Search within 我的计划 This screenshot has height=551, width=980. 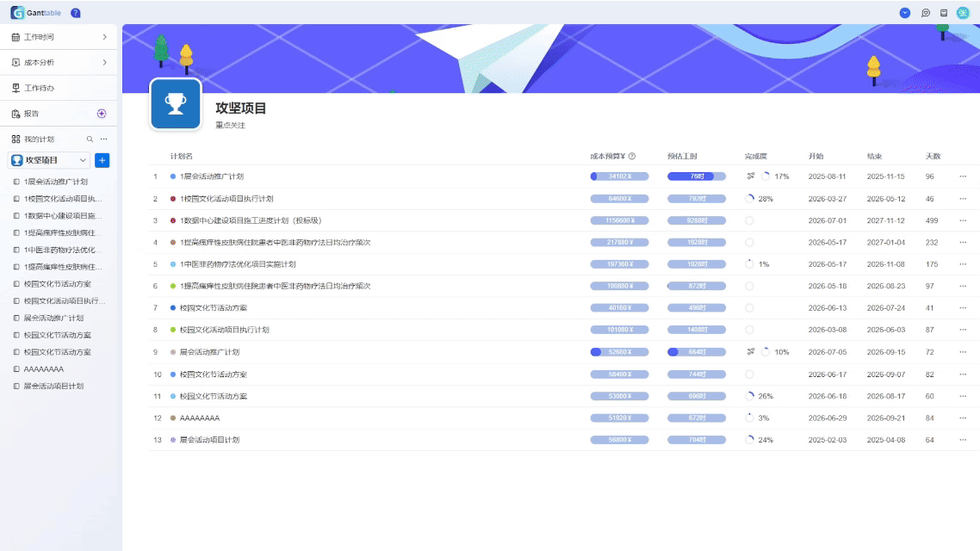point(90,139)
